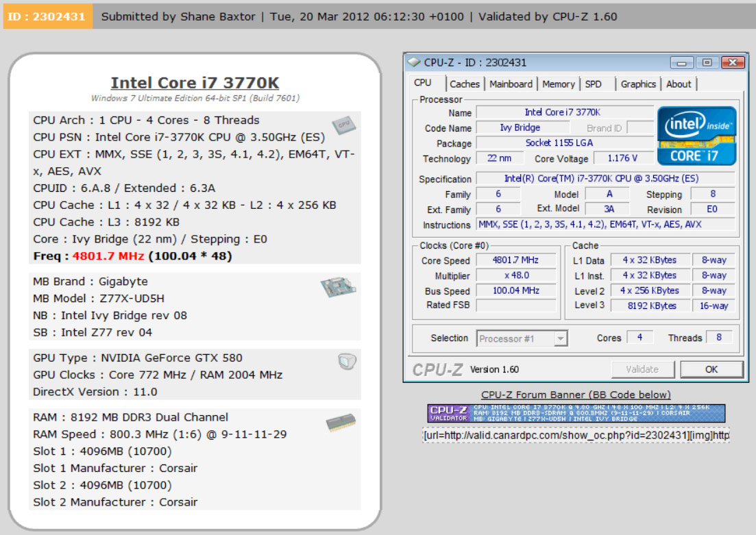Open the SPD tab
Viewport: 756px width, 535px height.
coord(593,84)
